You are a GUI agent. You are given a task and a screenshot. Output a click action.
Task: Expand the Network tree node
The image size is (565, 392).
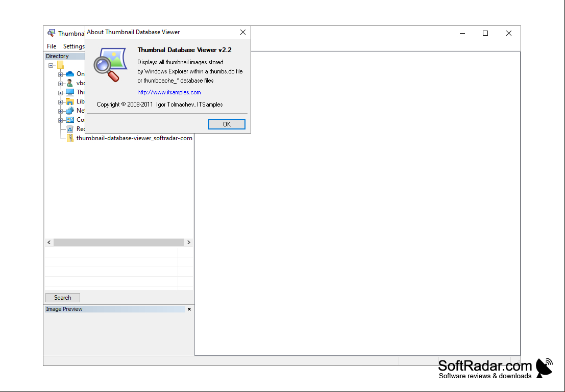coord(61,111)
